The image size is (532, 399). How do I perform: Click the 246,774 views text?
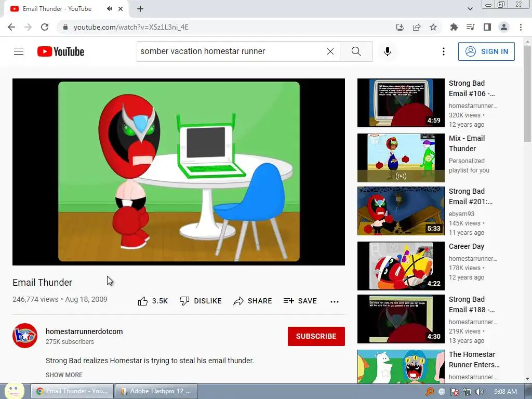pyautogui.click(x=35, y=299)
